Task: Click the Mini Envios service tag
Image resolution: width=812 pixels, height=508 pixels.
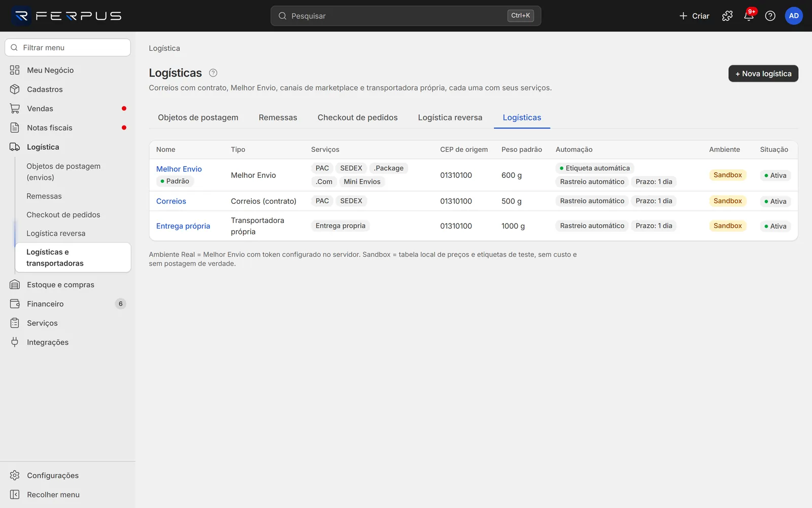Action: coord(362,182)
